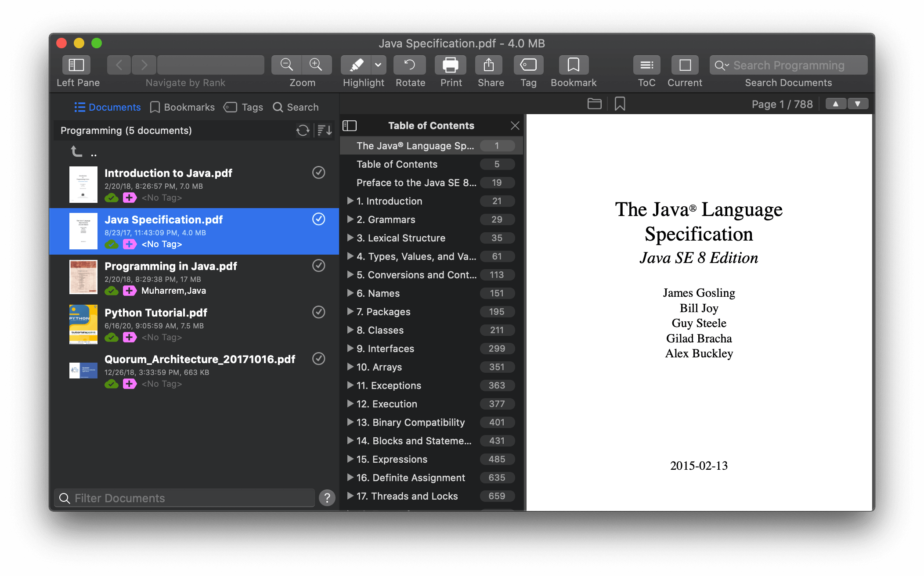
Task: Click cloud sync icon of Programming in Java.pdf
Action: (112, 291)
